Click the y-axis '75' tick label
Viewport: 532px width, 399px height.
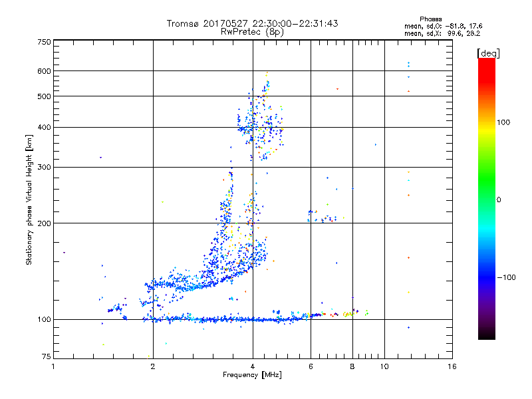pyautogui.click(x=47, y=356)
